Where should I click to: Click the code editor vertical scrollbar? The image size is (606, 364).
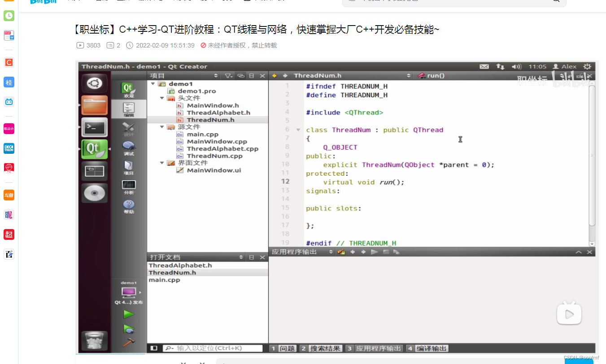point(592,155)
